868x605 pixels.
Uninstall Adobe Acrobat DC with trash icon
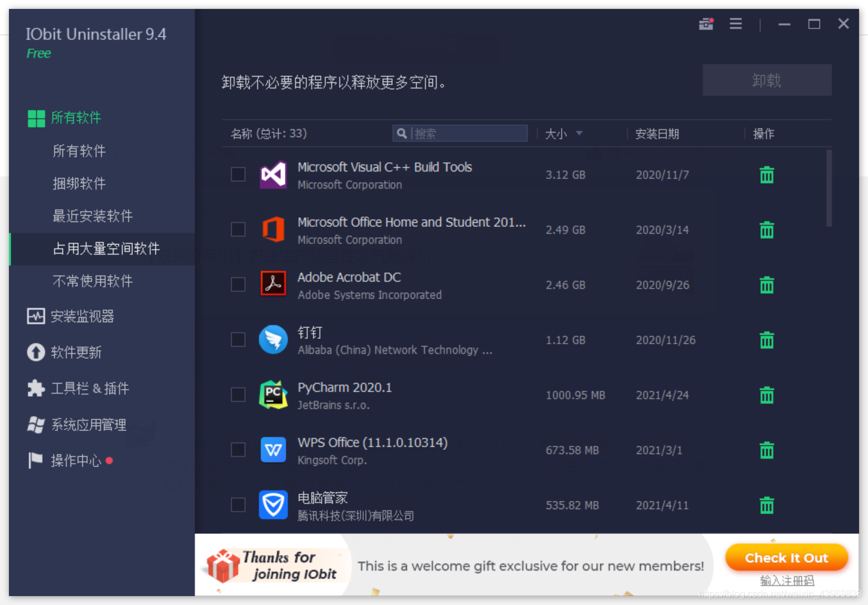[x=766, y=285]
